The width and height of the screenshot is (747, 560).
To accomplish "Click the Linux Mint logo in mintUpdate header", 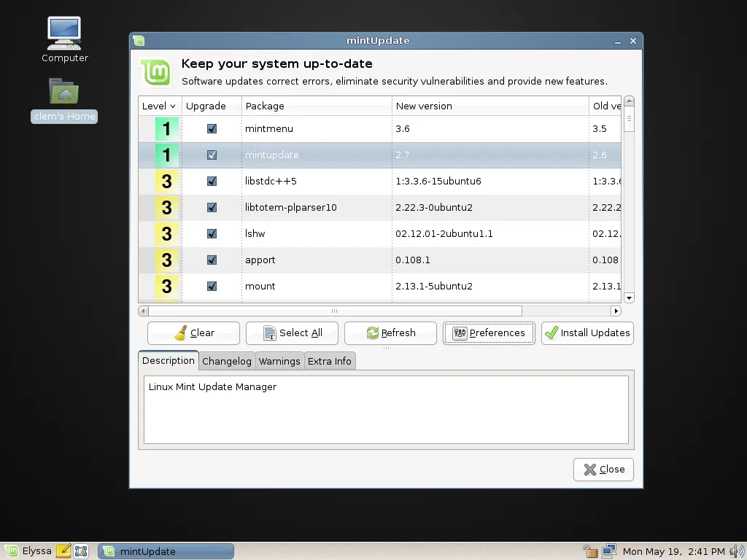I will pos(156,72).
